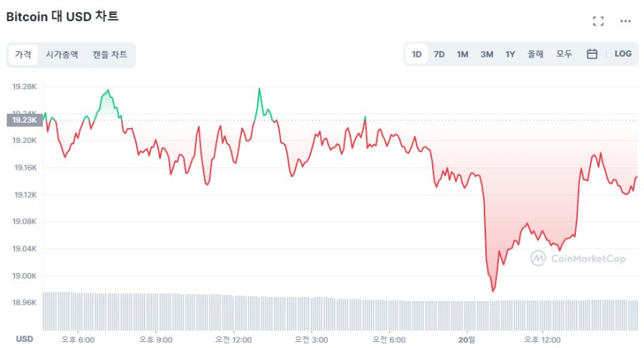Switch to the 7D time range
This screenshot has height=348, width=644.
pos(440,54)
